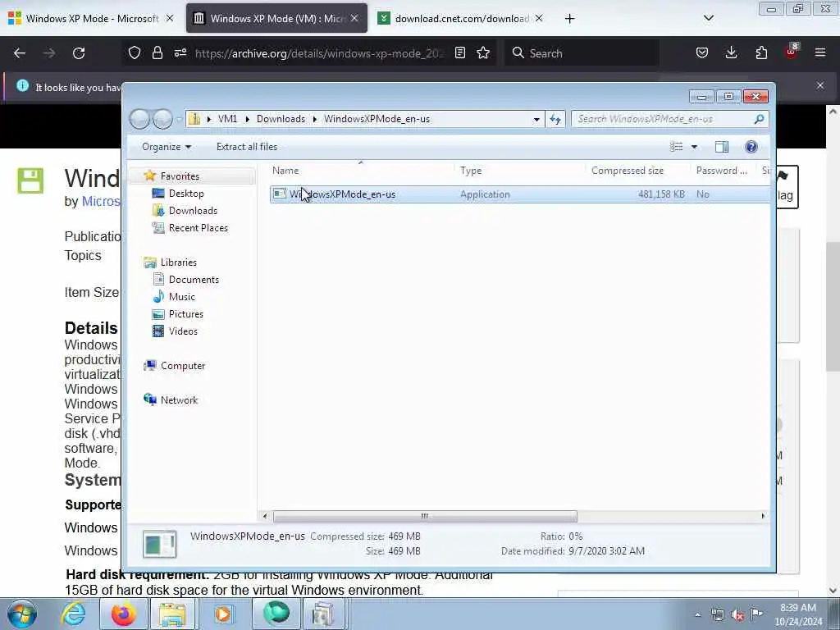
Task: Bookmark this page with star icon
Action: 483,52
